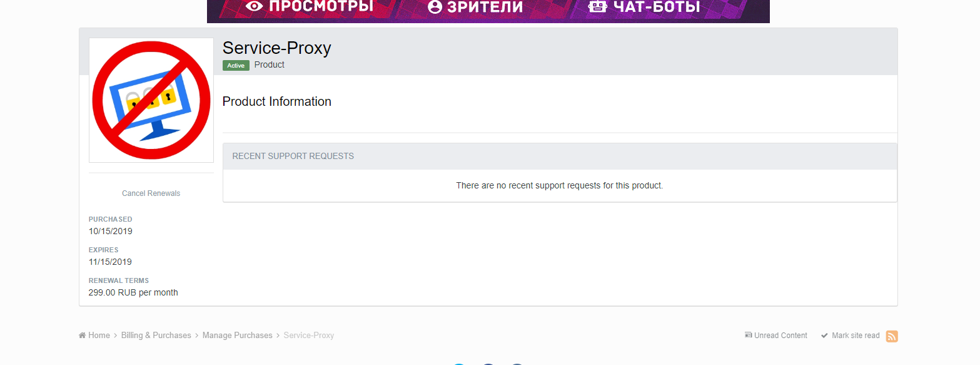Viewport: 980px width, 365px height.
Task: Click the Unread Content newspaper icon
Action: [x=748, y=336]
